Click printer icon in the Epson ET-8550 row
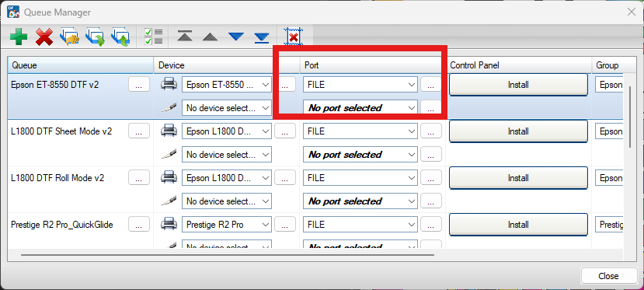 (x=169, y=85)
